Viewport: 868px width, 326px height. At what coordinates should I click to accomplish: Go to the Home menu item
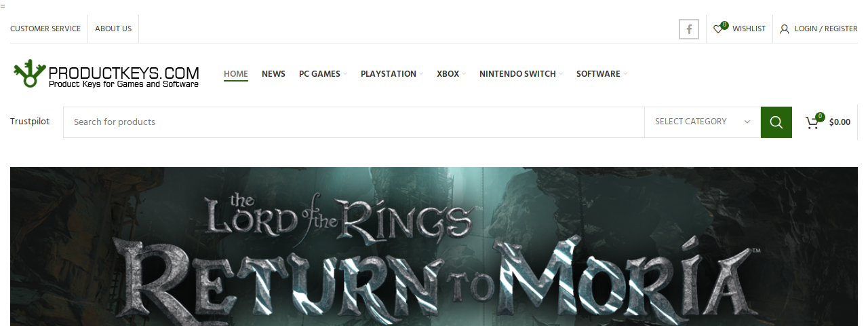point(236,74)
